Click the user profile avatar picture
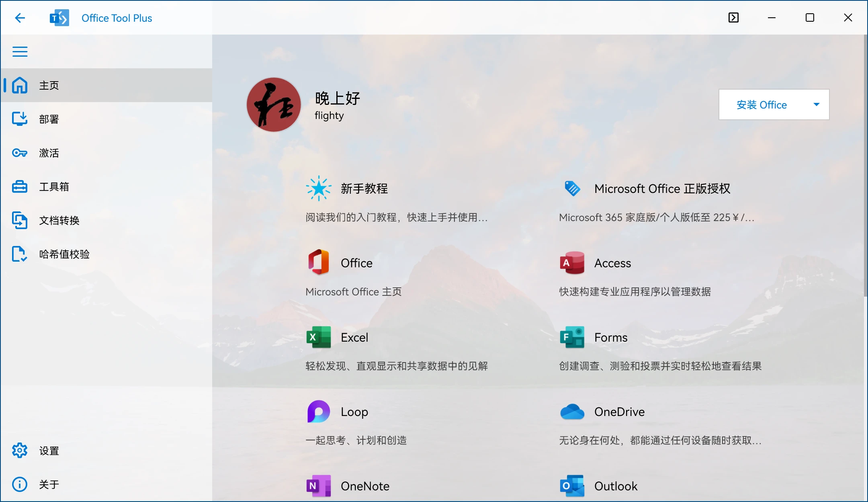Screen dimensions: 868x502 tap(274, 104)
